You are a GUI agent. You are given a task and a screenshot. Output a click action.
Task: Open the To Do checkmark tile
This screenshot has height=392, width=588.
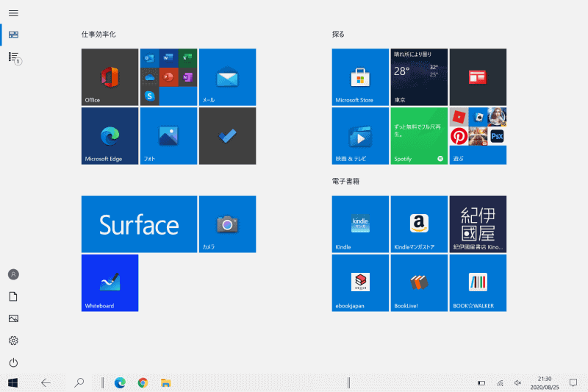click(228, 136)
